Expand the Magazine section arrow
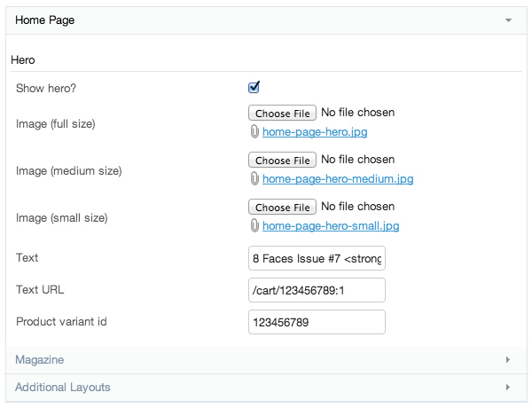Image resolution: width=532 pixels, height=408 pixels. 508,360
